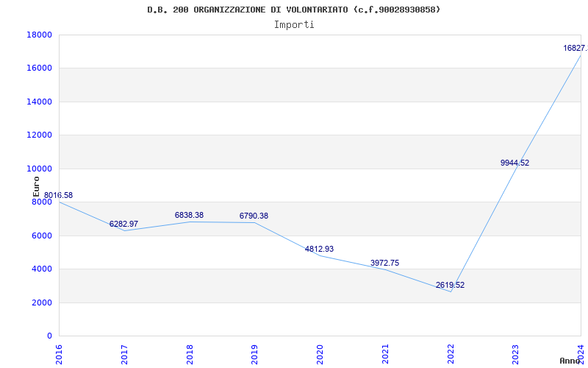This screenshot has width=588, height=368.
Task: Click the x-axis year 2020
Action: tap(320, 355)
